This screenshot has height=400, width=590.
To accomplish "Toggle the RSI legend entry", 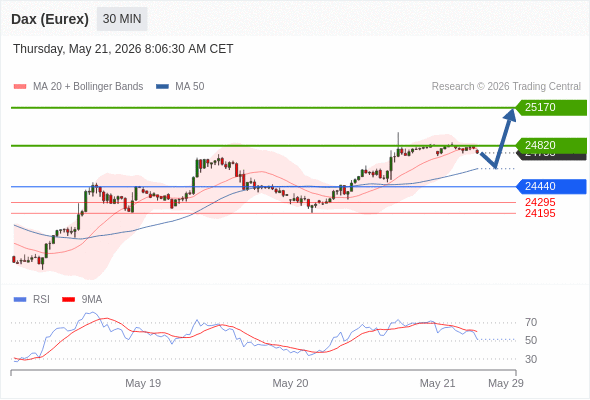I will [x=32, y=300].
